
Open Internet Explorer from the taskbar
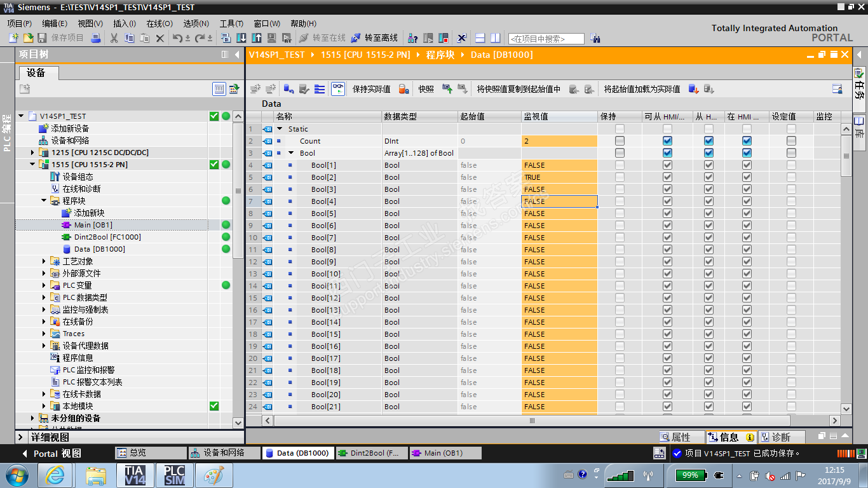pyautogui.click(x=56, y=475)
